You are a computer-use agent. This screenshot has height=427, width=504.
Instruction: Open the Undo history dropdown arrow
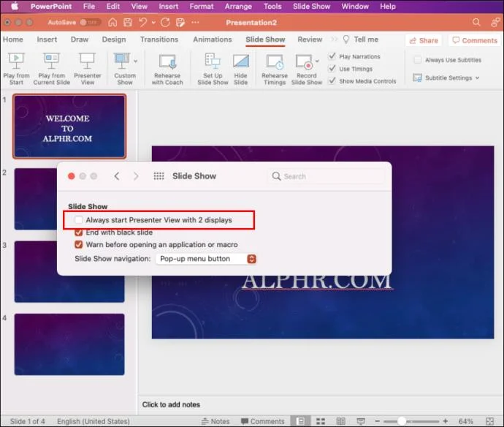coord(153,23)
